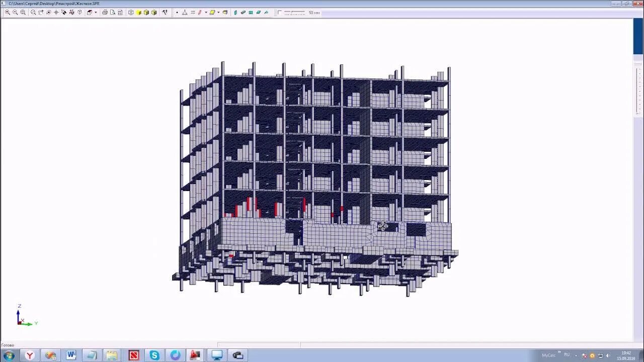The width and height of the screenshot is (644, 362).
Task: Click the green wall panel icon
Action: tap(251, 12)
